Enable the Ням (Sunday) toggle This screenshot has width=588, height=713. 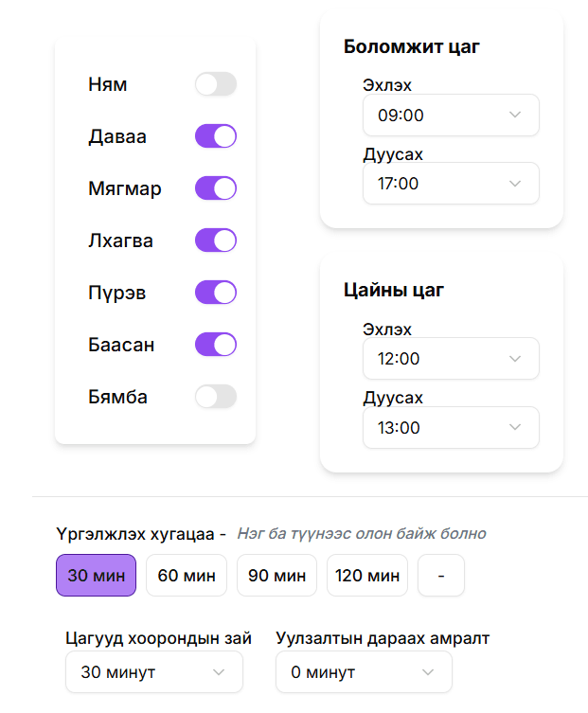[x=215, y=84]
